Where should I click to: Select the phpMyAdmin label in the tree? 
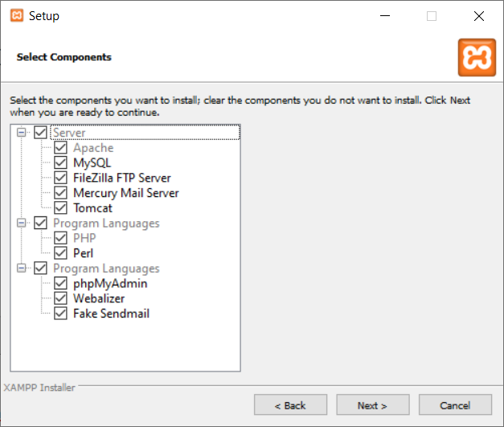[110, 284]
